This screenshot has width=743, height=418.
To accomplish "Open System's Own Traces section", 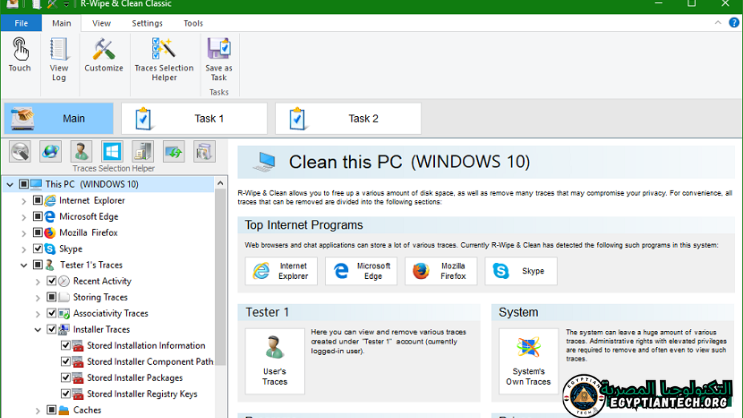I will tap(527, 359).
